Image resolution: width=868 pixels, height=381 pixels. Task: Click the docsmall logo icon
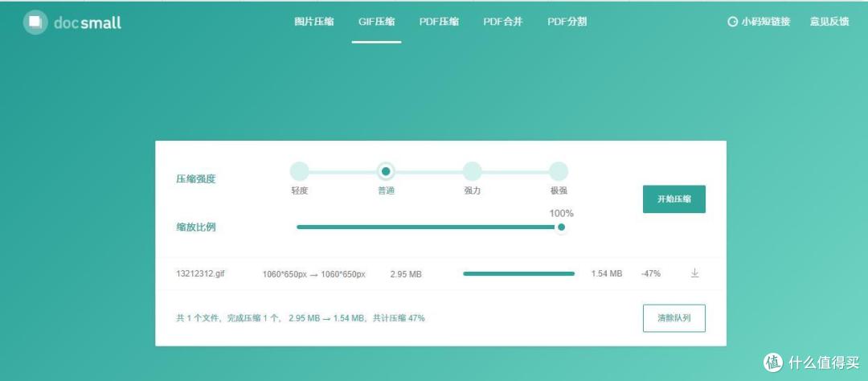[x=35, y=23]
